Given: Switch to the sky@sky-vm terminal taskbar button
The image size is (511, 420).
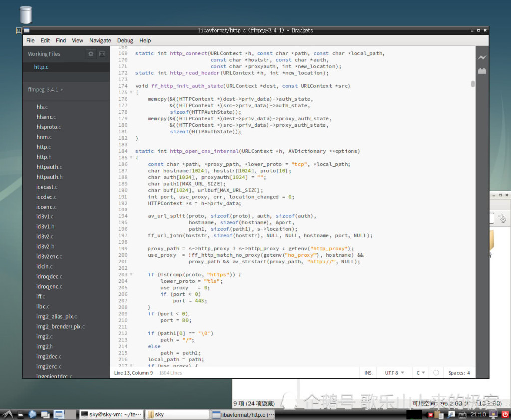Looking at the screenshot, I should 111,414.
